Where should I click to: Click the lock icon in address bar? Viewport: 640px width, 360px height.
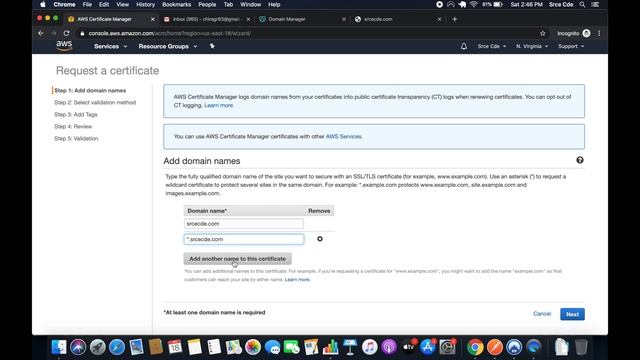pyautogui.click(x=82, y=33)
